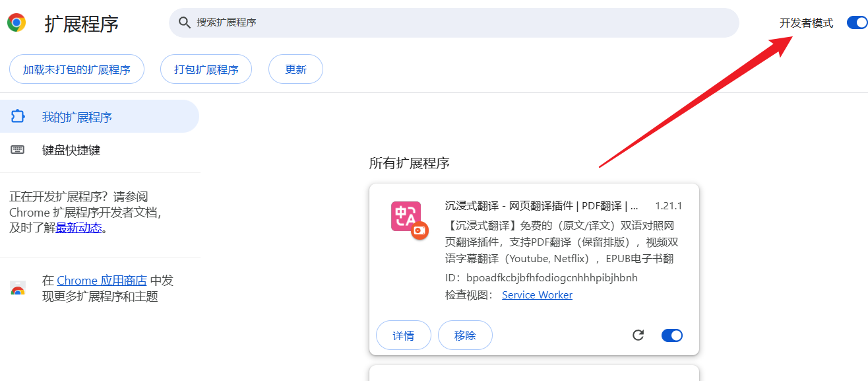Viewport: 868px width, 381px height.
Task: Click the Chrome logo icon
Action: [x=16, y=23]
